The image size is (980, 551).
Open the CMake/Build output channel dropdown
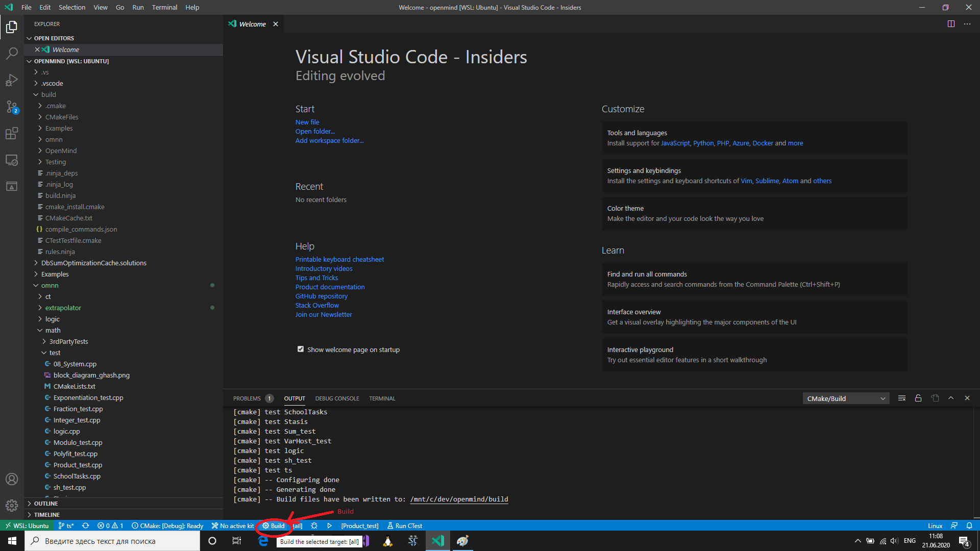846,398
